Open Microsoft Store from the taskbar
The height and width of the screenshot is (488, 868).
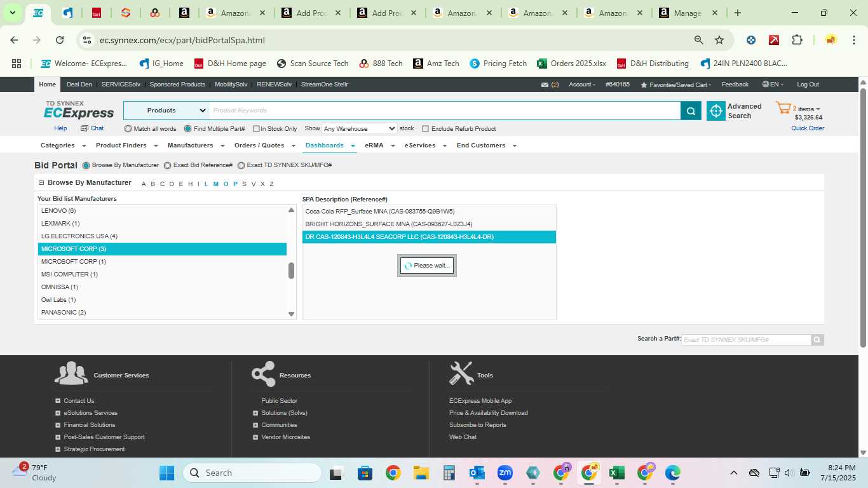(365, 473)
